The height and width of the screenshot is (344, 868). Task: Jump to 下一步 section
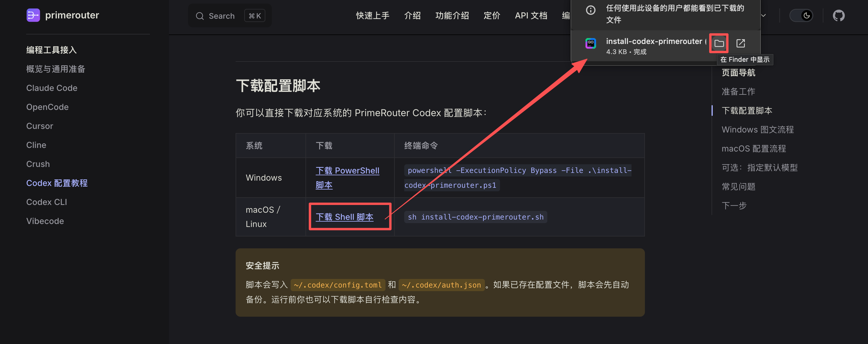click(734, 206)
